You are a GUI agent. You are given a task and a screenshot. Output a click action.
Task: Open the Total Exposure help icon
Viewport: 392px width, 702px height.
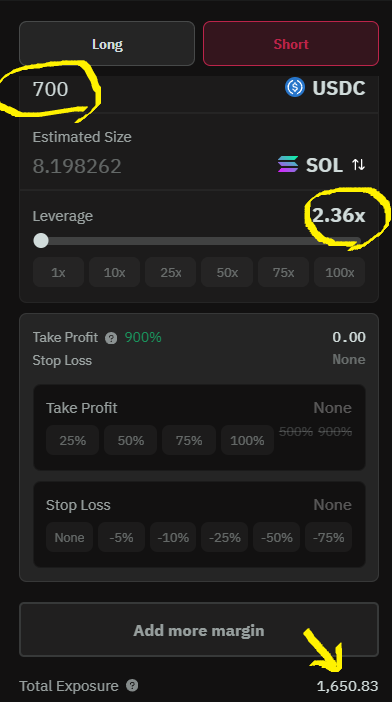132,685
